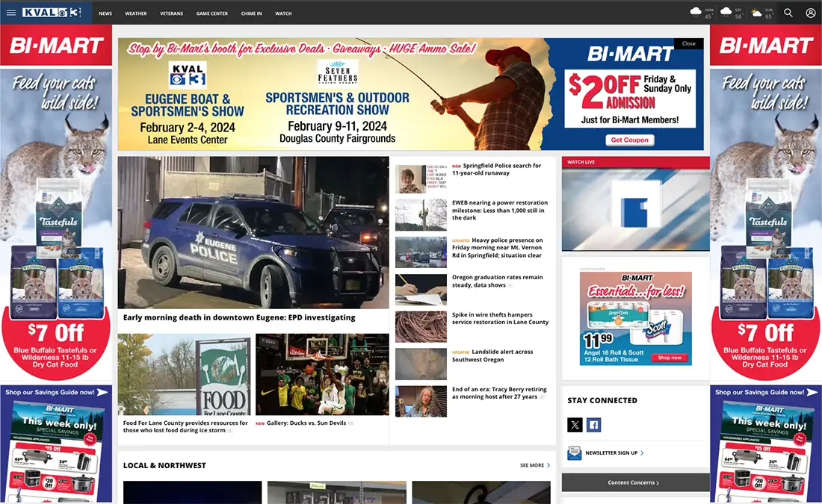
Task: Click the Get Coupon button
Action: (630, 140)
